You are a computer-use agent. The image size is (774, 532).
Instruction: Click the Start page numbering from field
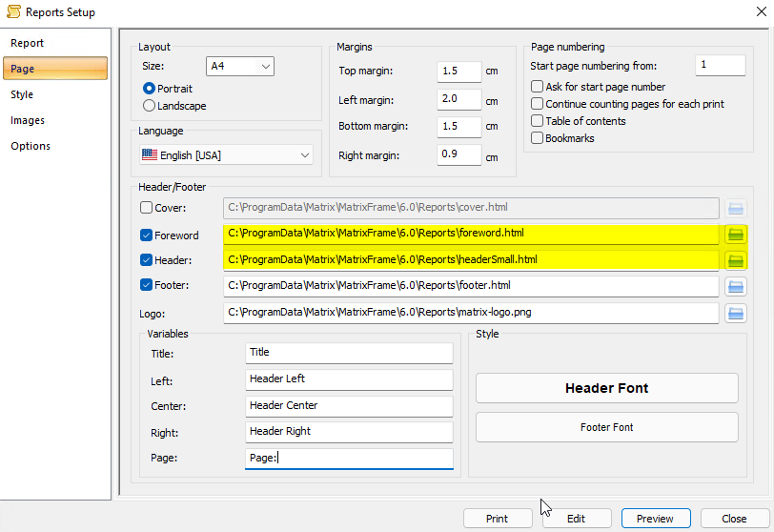click(721, 65)
